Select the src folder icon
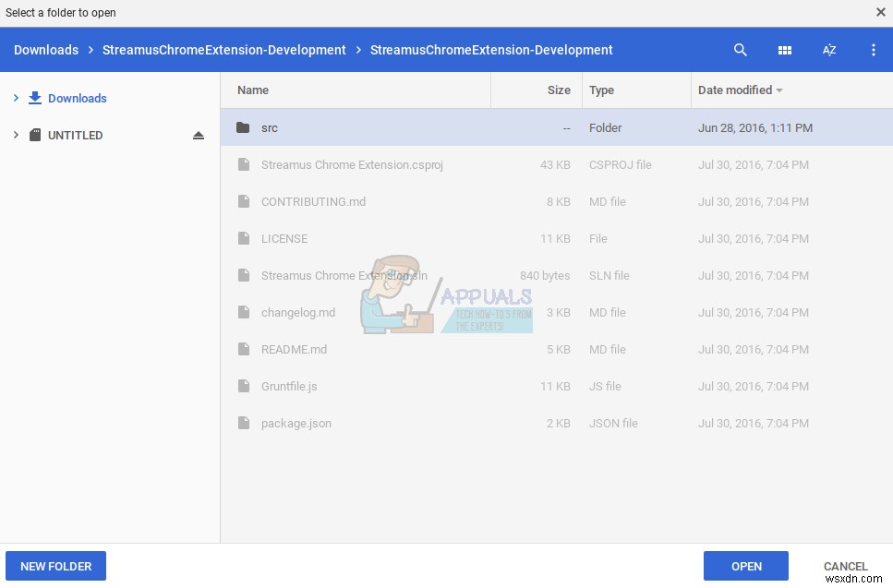 click(x=243, y=127)
